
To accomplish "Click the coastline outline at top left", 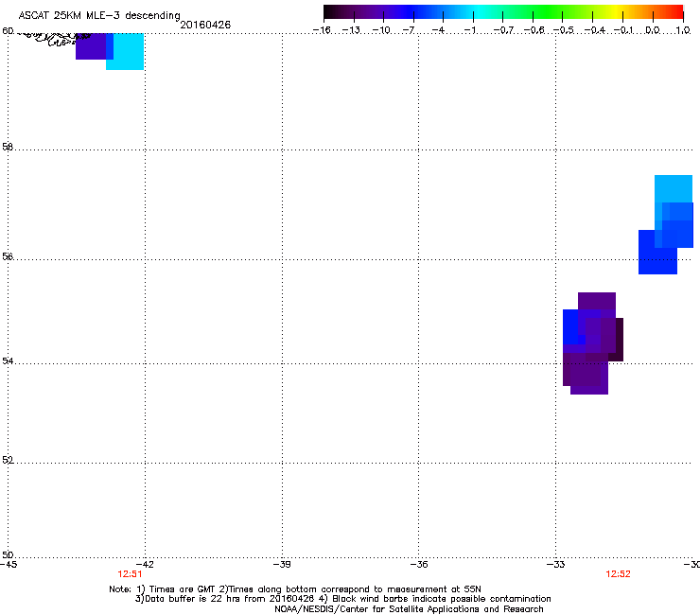I will pyautogui.click(x=54, y=39).
